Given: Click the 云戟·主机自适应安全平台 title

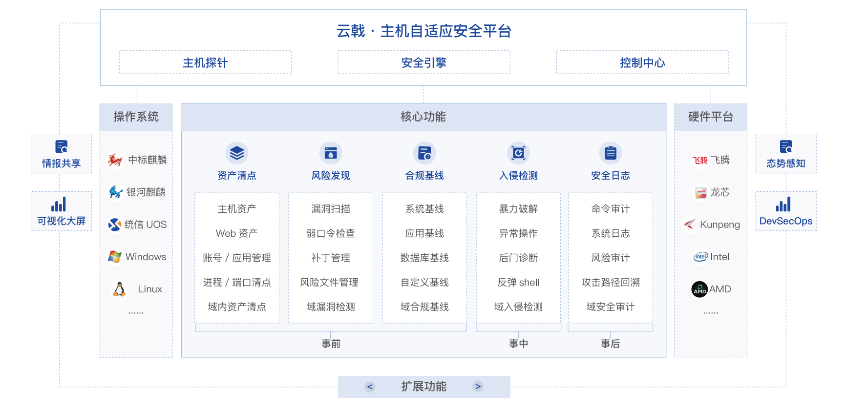Looking at the screenshot, I should pos(424,31).
